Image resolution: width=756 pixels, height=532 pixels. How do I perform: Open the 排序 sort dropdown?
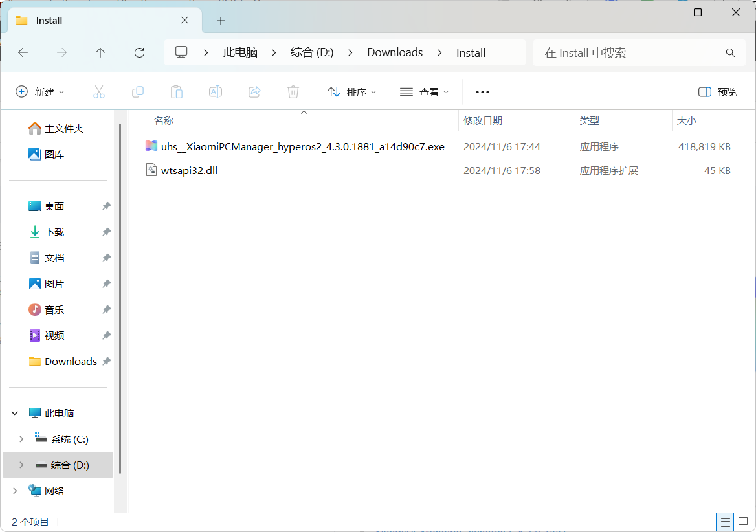click(x=352, y=92)
